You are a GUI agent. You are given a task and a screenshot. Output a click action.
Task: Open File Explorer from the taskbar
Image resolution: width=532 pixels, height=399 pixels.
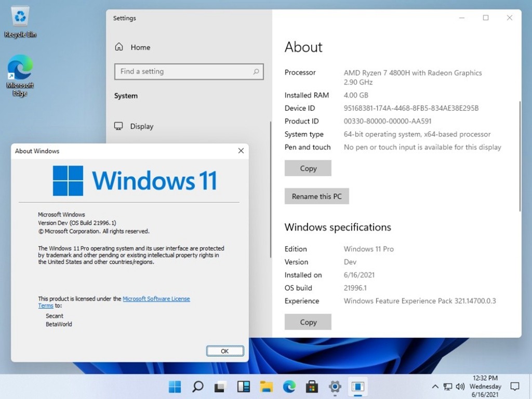[267, 387]
